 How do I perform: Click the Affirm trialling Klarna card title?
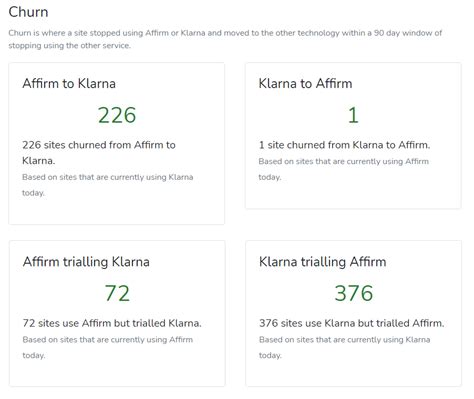86,262
